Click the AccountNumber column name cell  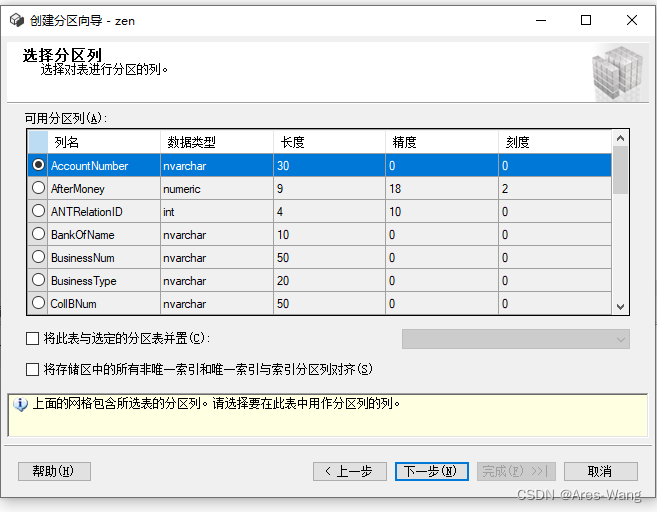[104, 165]
